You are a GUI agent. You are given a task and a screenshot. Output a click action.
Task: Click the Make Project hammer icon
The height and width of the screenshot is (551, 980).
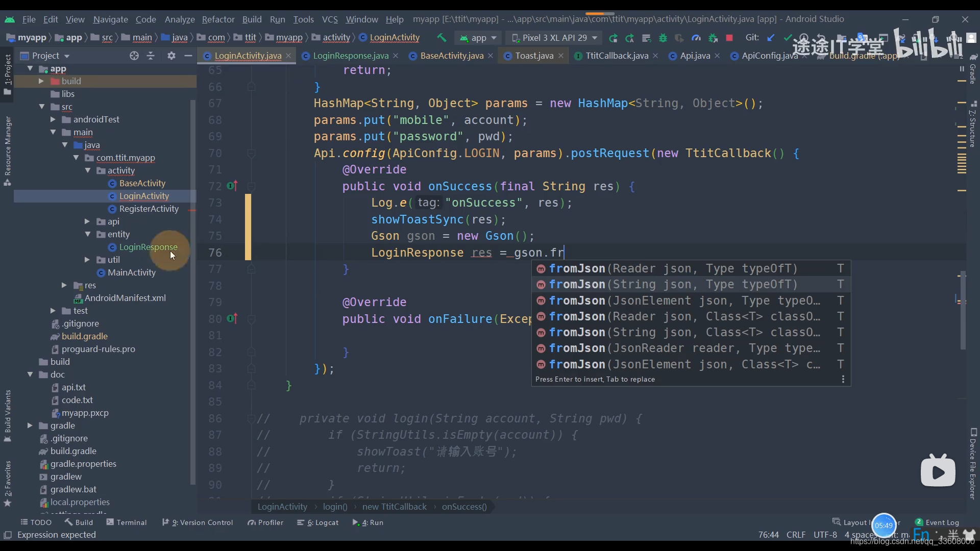coord(442,38)
